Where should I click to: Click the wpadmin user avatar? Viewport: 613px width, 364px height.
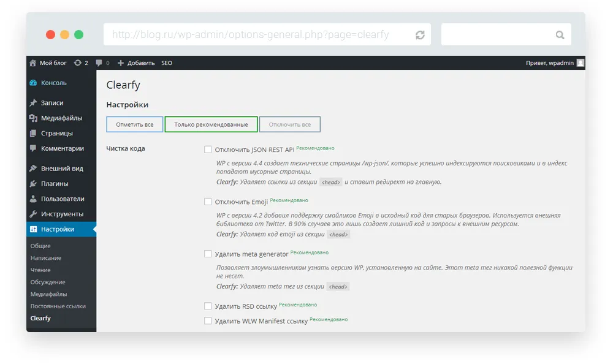(580, 63)
